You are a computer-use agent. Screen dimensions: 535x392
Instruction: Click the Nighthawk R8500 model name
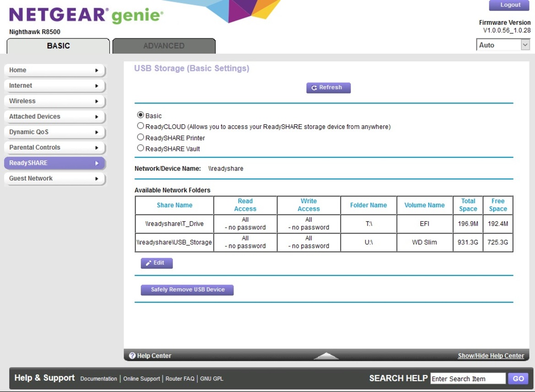click(34, 32)
